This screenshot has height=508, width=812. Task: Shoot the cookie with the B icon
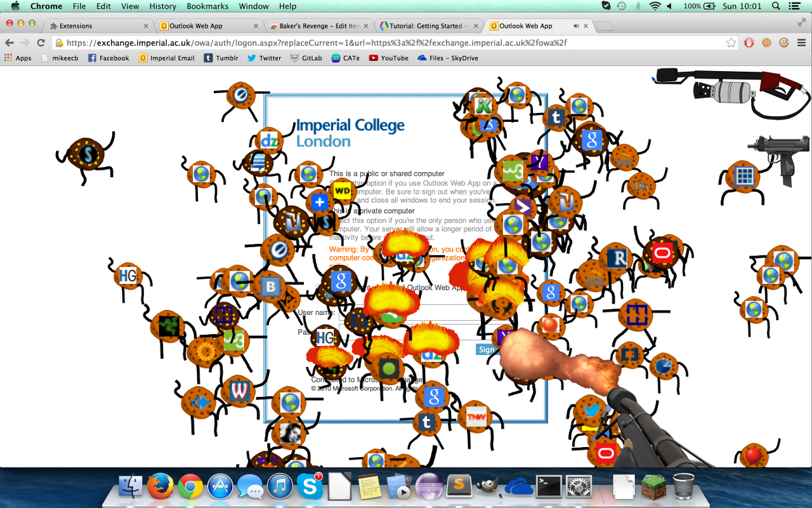point(271,287)
